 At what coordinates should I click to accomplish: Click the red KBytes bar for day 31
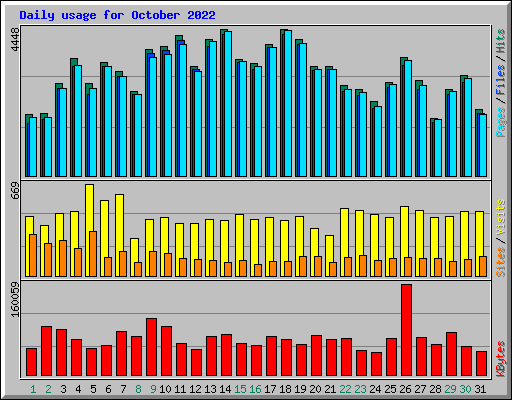tap(481, 364)
